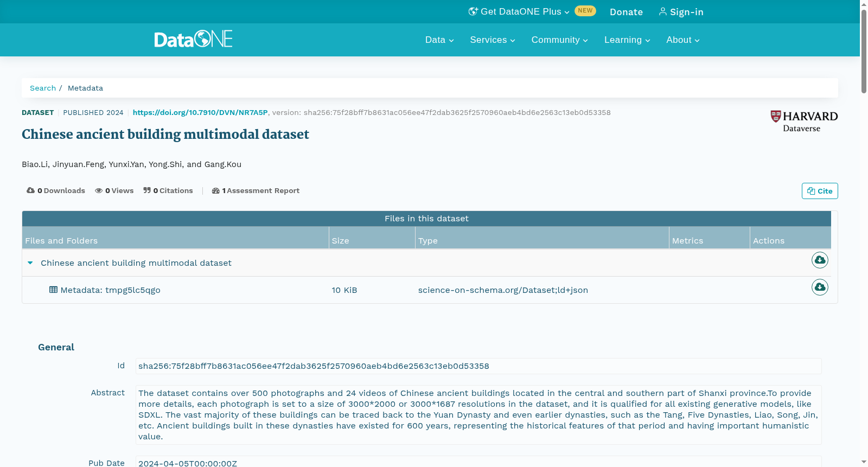
Task: Click the Pub Date value 2024-04-05T00:00:00Z
Action: pos(188,463)
